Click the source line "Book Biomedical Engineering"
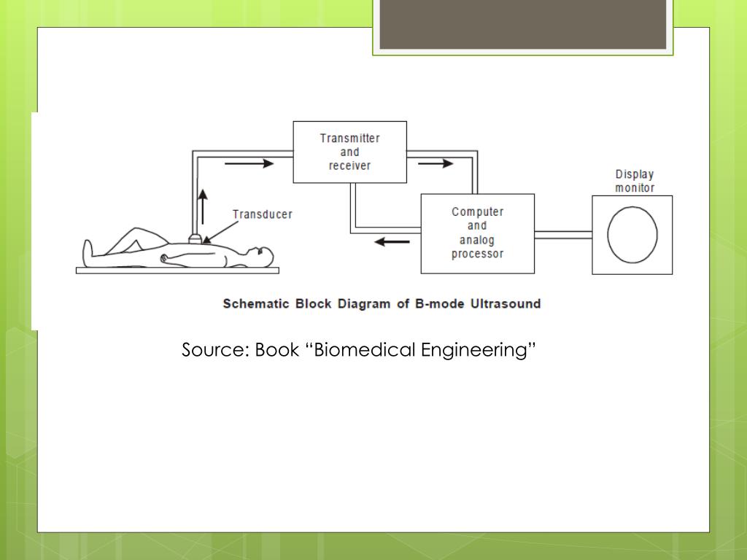The image size is (747, 560). coord(359,349)
